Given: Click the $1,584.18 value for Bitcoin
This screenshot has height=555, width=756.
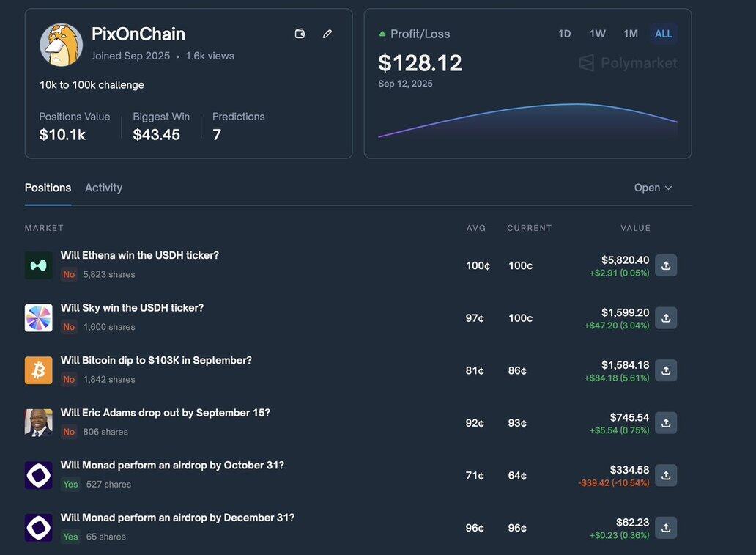Looking at the screenshot, I should [625, 365].
